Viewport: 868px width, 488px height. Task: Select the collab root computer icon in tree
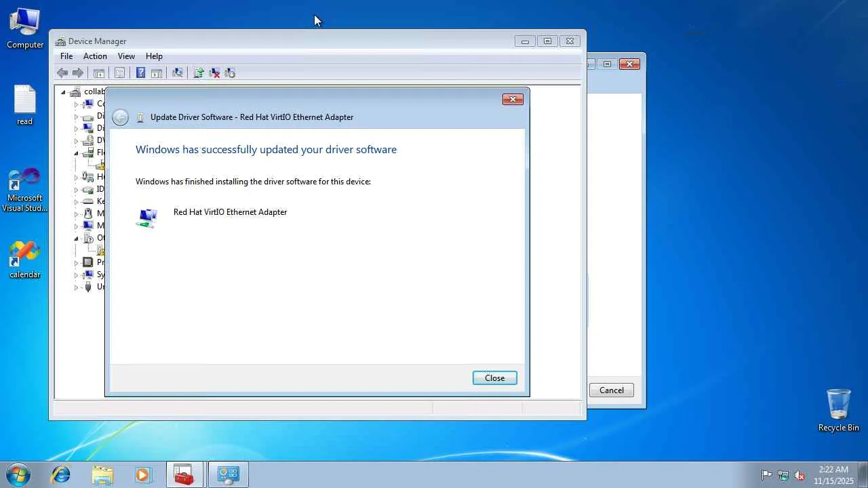click(x=75, y=91)
